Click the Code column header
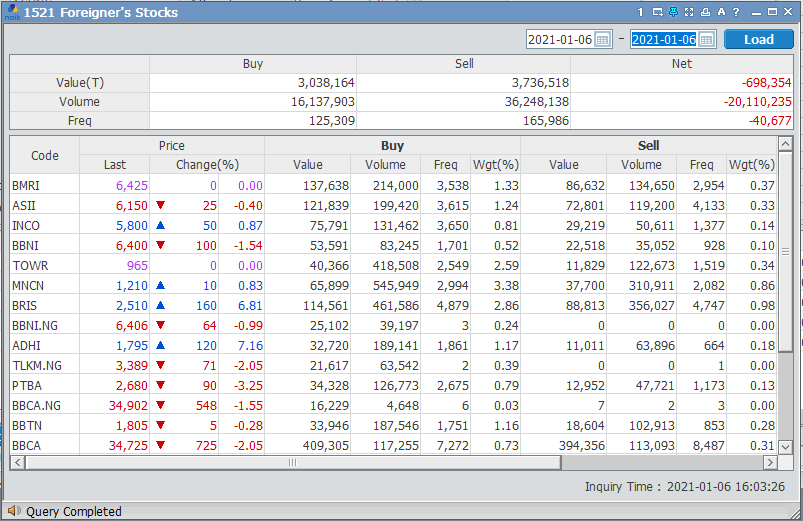 coord(45,155)
